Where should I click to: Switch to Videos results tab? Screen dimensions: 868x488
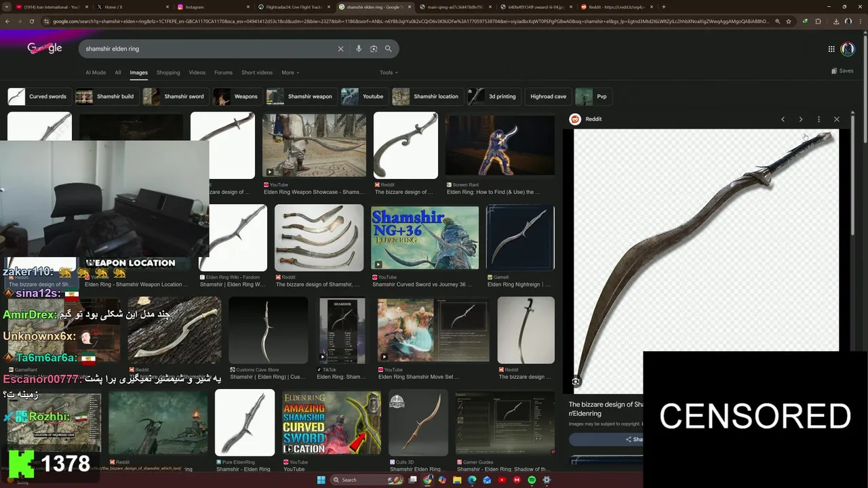[197, 73]
